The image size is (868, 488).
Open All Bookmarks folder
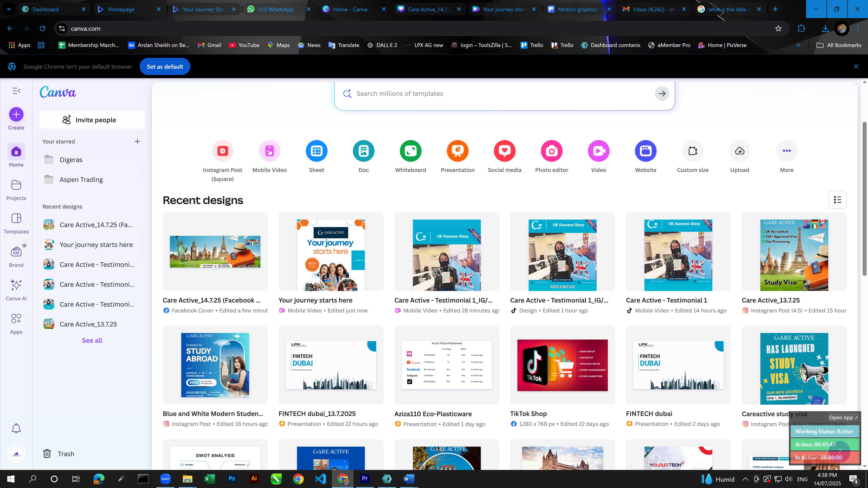[839, 45]
